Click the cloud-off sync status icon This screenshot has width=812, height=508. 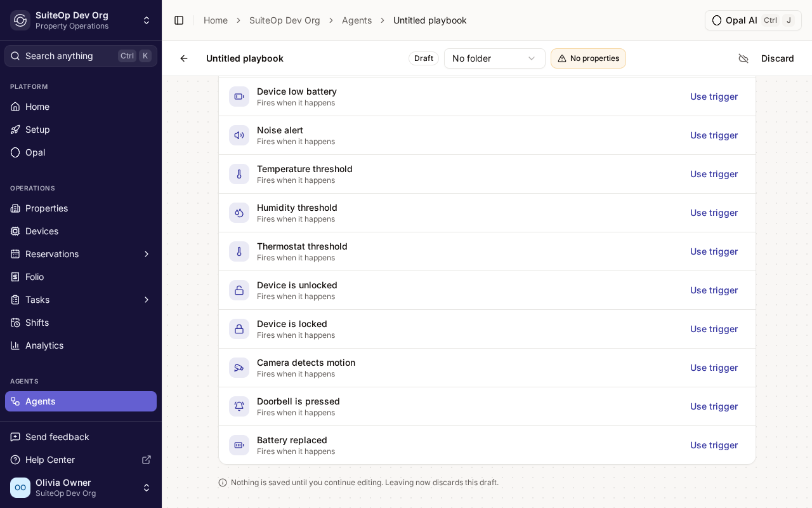click(x=743, y=58)
